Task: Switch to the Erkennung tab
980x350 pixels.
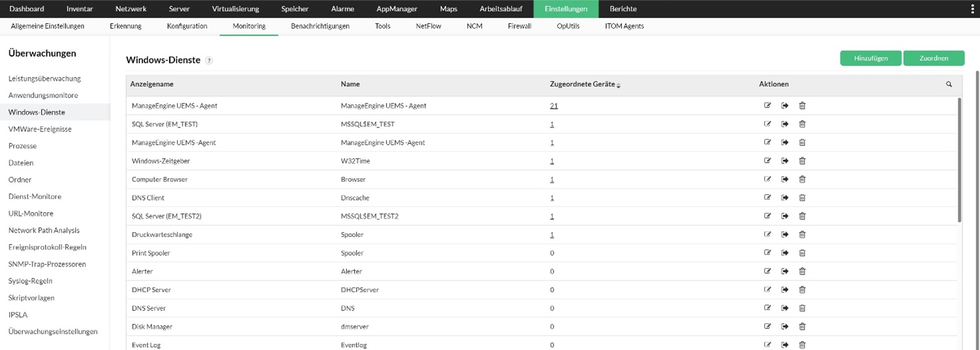Action: point(125,26)
